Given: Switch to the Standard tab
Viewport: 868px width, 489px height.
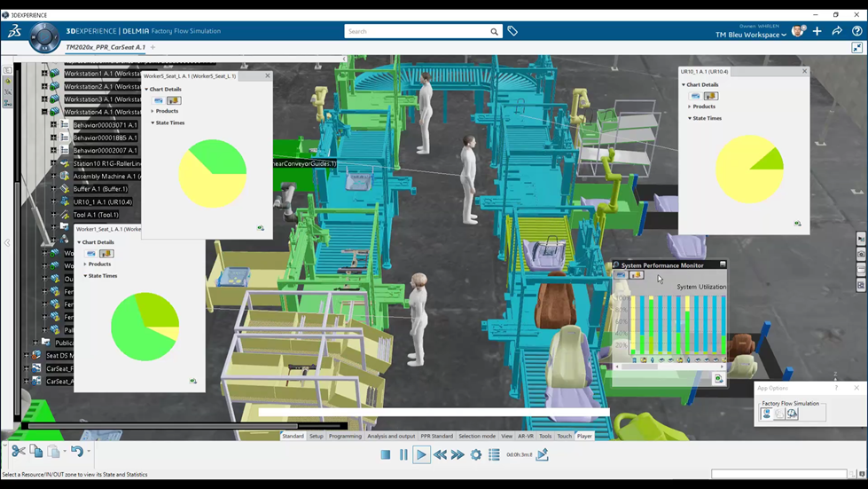Looking at the screenshot, I should (293, 436).
